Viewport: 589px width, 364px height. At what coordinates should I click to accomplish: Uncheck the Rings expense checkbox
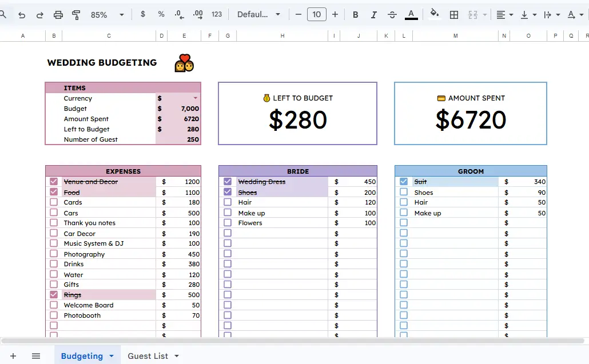point(54,294)
